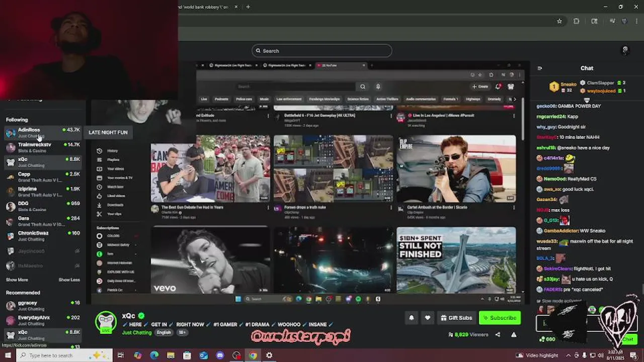The image size is (644, 362).
Task: Open Trainwreckstv channel in Following list
Action: click(x=43, y=147)
